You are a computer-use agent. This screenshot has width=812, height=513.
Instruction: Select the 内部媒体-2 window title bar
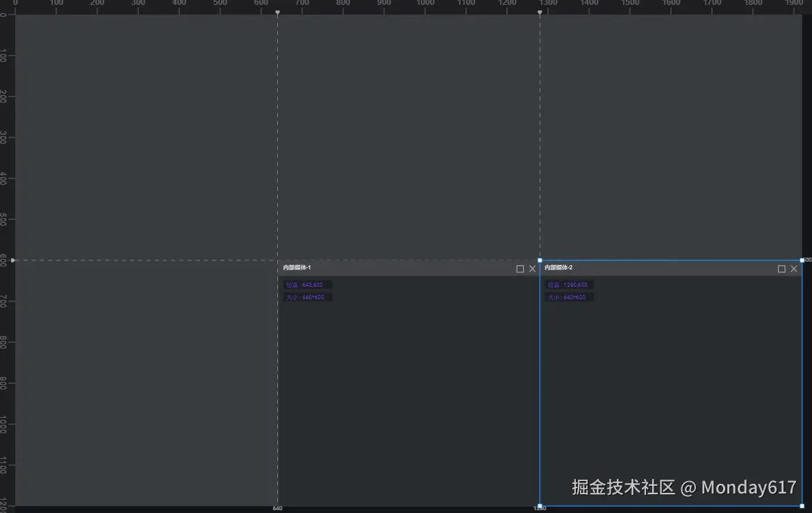point(660,268)
